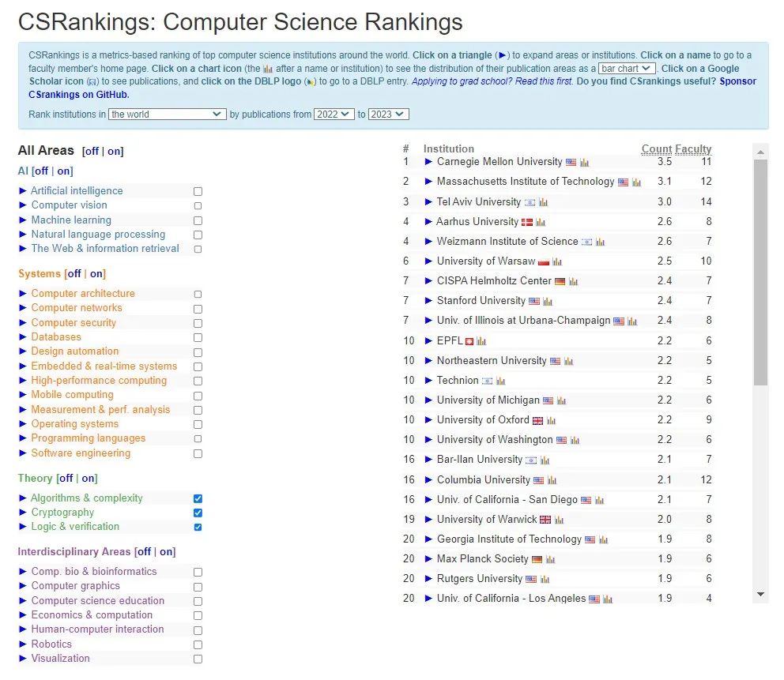Open the bar chart icon for Carnegie Mellon University

coord(585,163)
